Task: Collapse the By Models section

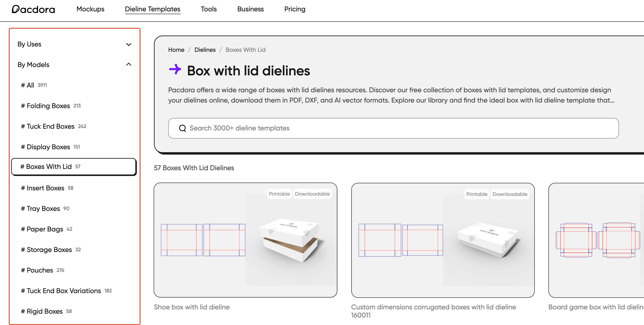Action: point(74,65)
